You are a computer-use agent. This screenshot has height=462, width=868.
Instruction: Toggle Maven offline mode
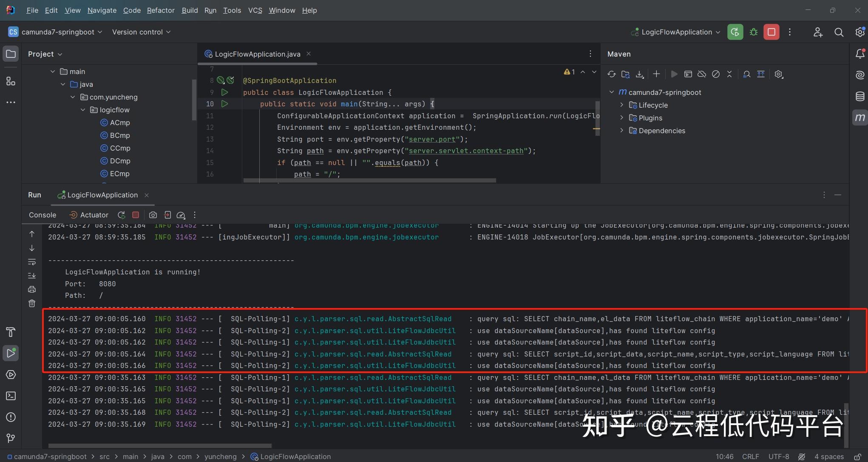[x=702, y=74]
